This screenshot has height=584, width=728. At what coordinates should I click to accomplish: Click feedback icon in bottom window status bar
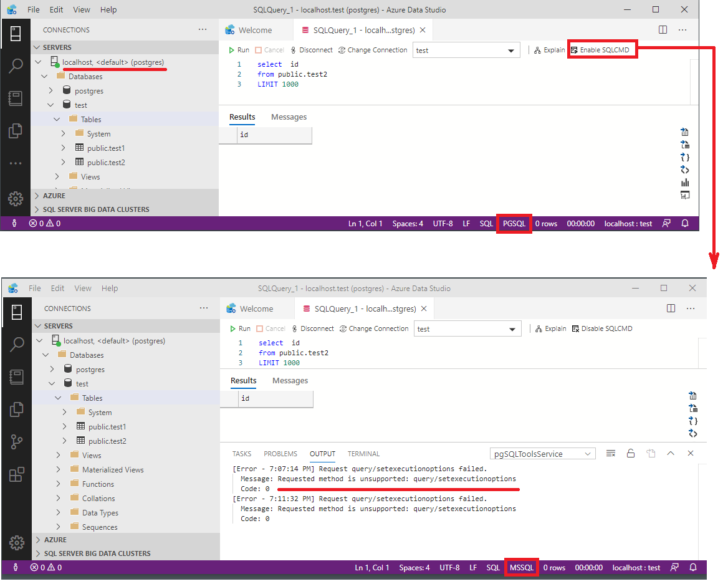[x=674, y=567]
